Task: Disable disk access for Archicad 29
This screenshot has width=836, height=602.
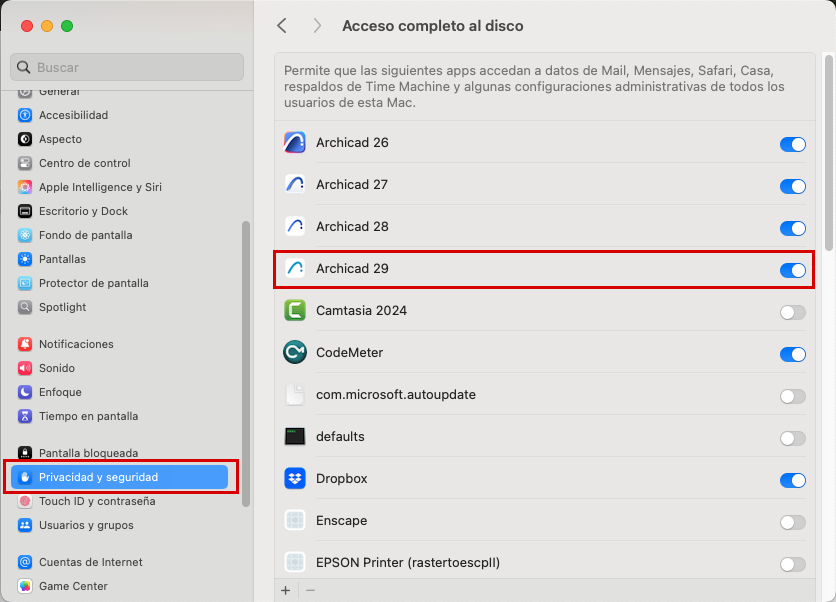Action: tap(792, 270)
